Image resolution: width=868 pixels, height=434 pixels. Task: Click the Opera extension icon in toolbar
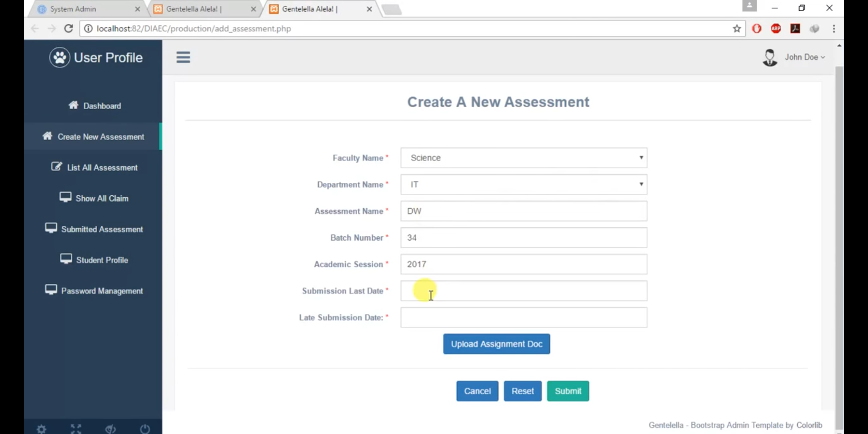click(x=757, y=29)
